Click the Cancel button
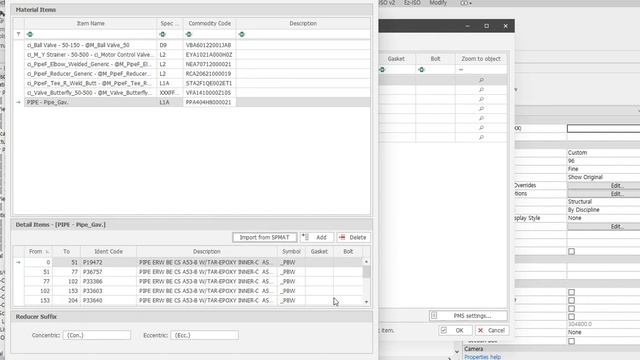 click(492, 330)
